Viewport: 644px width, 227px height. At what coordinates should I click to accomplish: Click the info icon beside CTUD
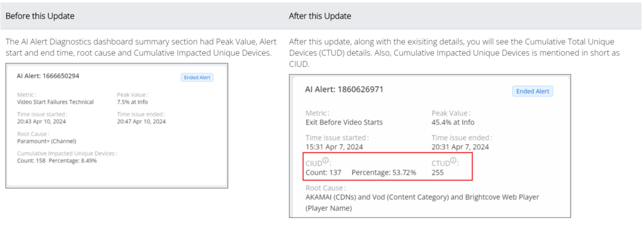454,161
